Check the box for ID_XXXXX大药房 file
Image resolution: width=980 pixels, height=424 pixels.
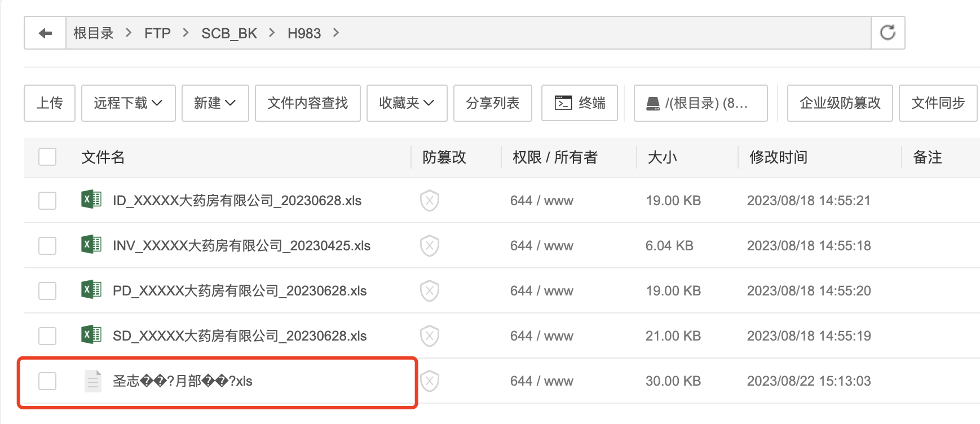[47, 201]
